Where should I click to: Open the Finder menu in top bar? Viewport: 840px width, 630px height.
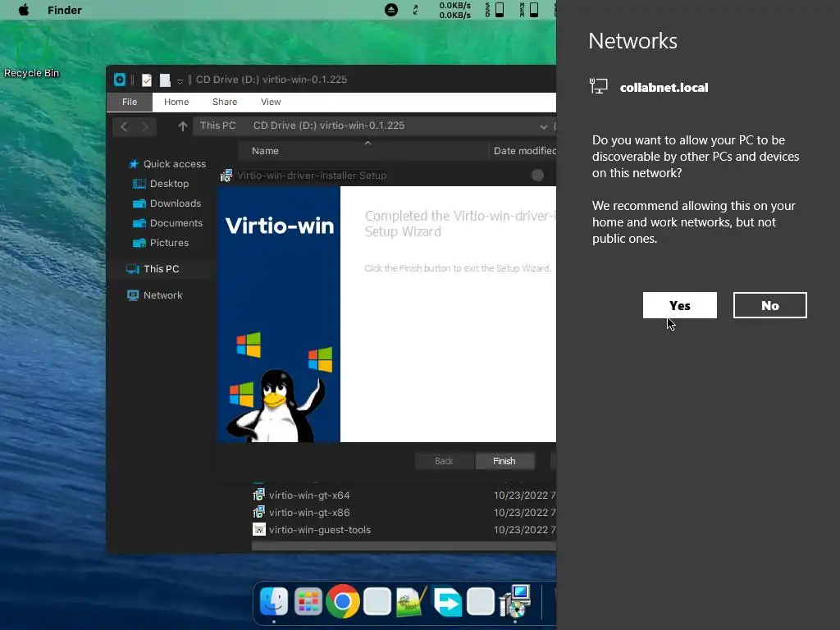click(x=64, y=10)
